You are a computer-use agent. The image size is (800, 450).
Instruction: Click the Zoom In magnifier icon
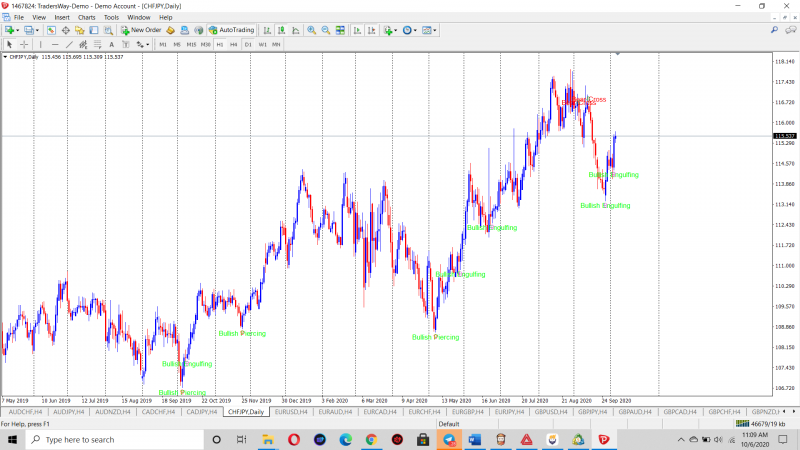(311, 30)
